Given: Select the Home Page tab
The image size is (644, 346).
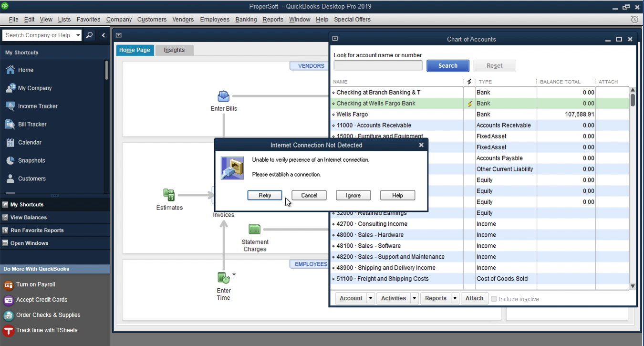Looking at the screenshot, I should click(x=135, y=50).
